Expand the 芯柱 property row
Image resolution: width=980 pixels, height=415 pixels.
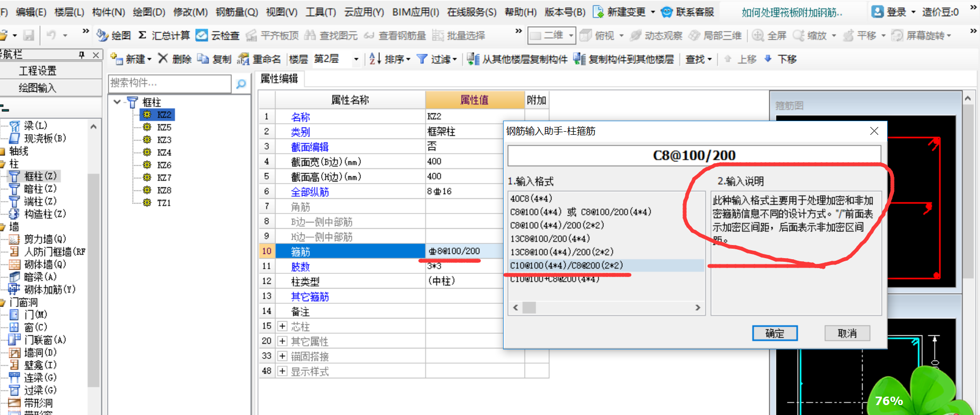coord(282,326)
